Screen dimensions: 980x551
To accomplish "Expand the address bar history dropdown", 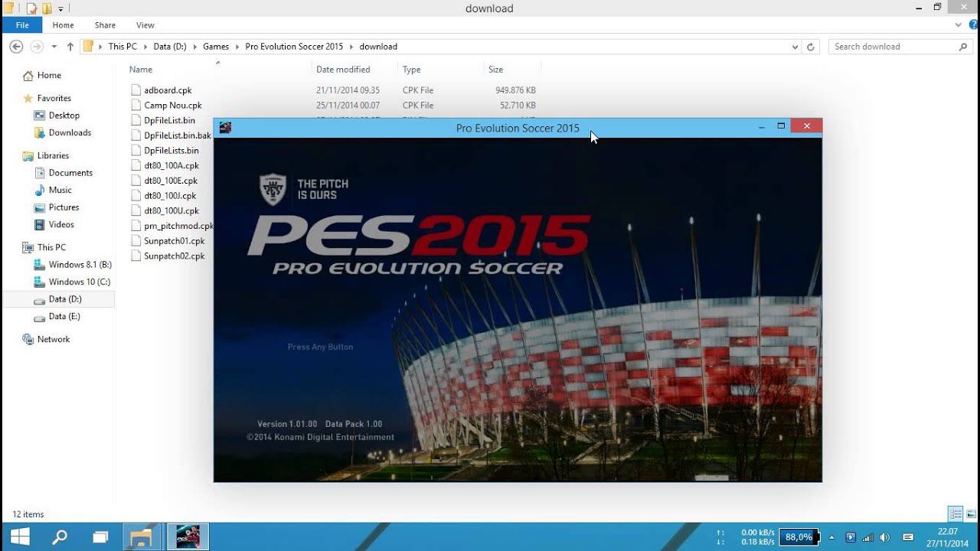I will point(795,47).
